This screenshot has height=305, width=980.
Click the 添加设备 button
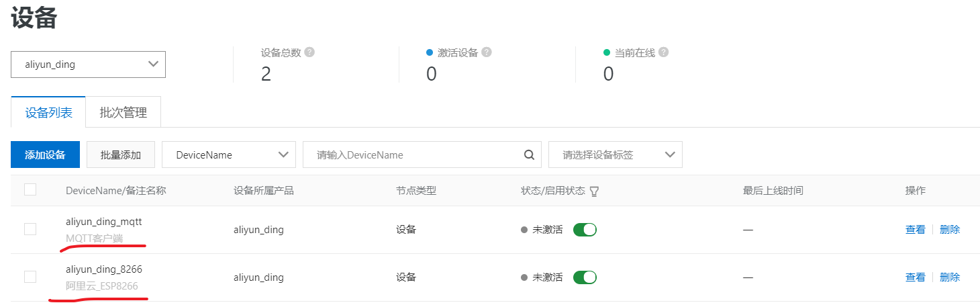click(x=45, y=155)
